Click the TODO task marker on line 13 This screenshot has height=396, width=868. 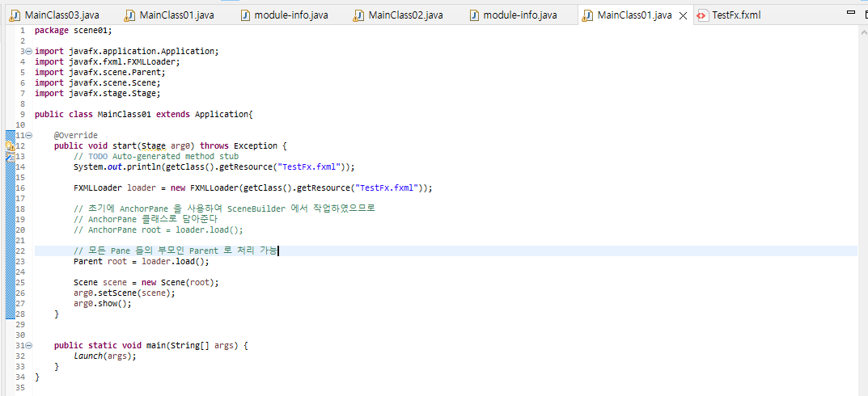tap(10, 157)
